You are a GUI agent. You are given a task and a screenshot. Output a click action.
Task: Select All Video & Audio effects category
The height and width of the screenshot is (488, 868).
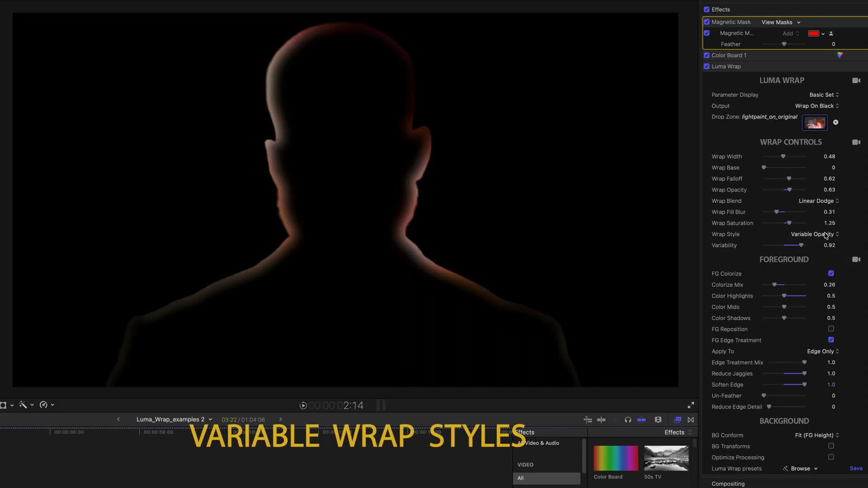538,443
